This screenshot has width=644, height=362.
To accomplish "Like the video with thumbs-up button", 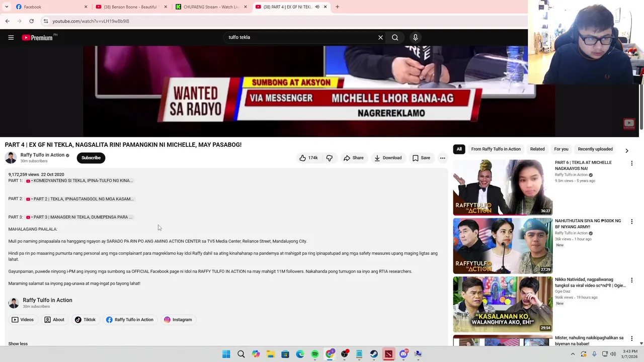I will tap(308, 158).
